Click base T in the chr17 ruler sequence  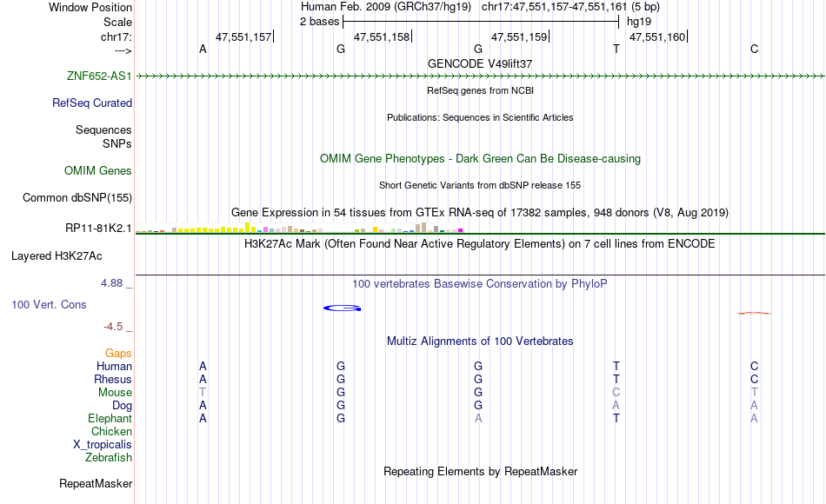616,49
